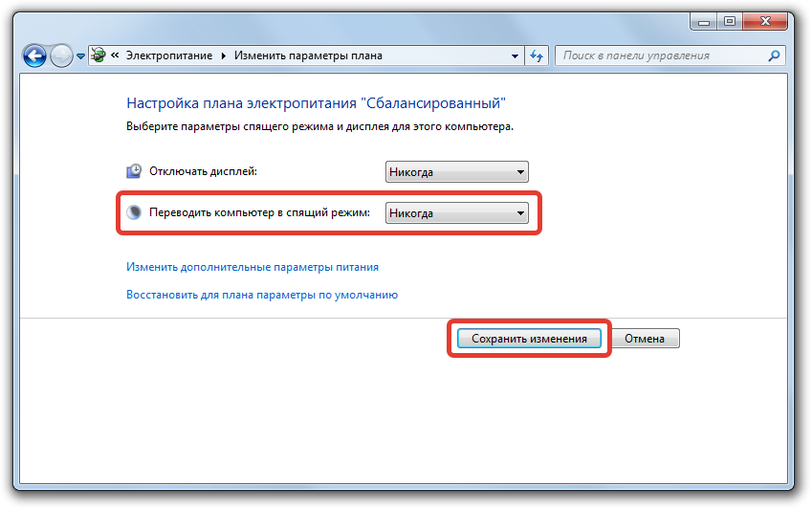812x509 pixels.
Task: Open the recent pages dropdown arrow
Action: [80, 55]
